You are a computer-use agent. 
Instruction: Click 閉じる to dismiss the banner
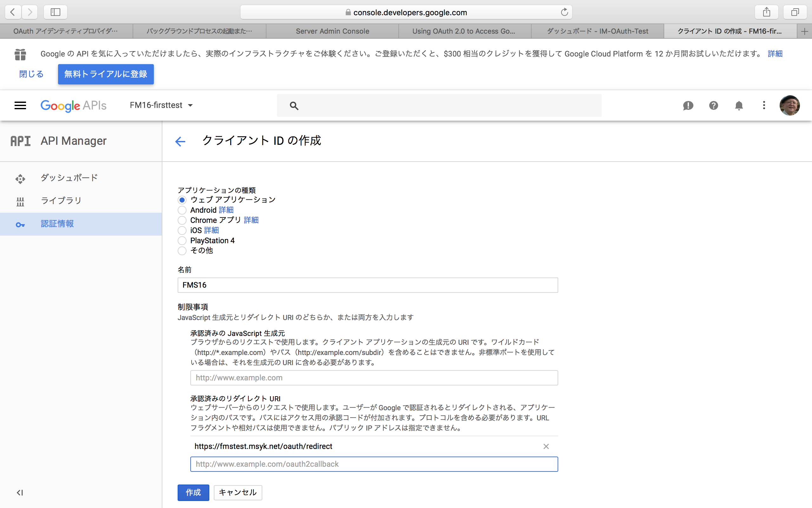click(31, 74)
